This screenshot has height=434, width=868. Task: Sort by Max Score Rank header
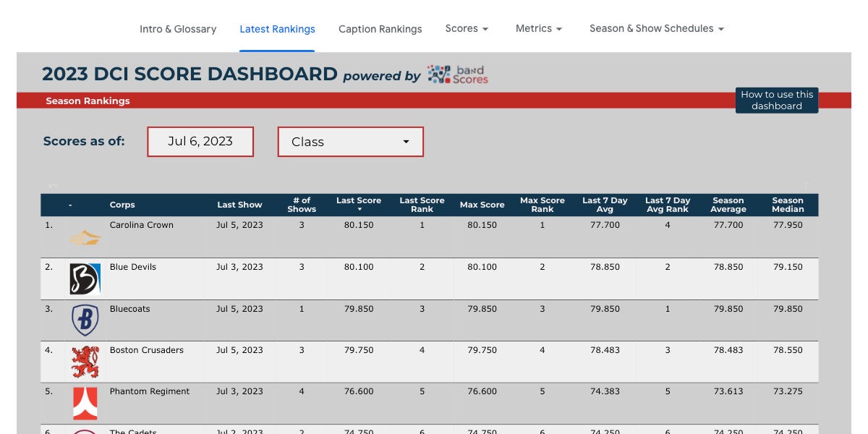542,205
